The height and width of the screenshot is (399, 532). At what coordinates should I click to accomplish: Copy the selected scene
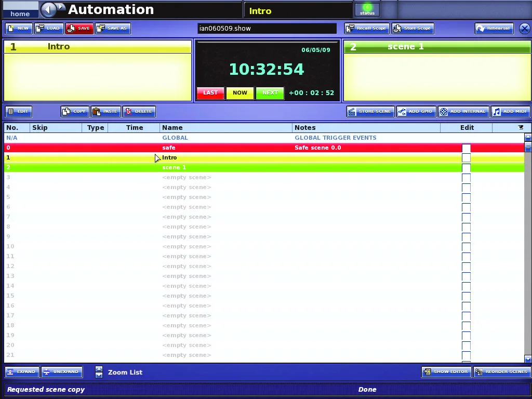75,112
